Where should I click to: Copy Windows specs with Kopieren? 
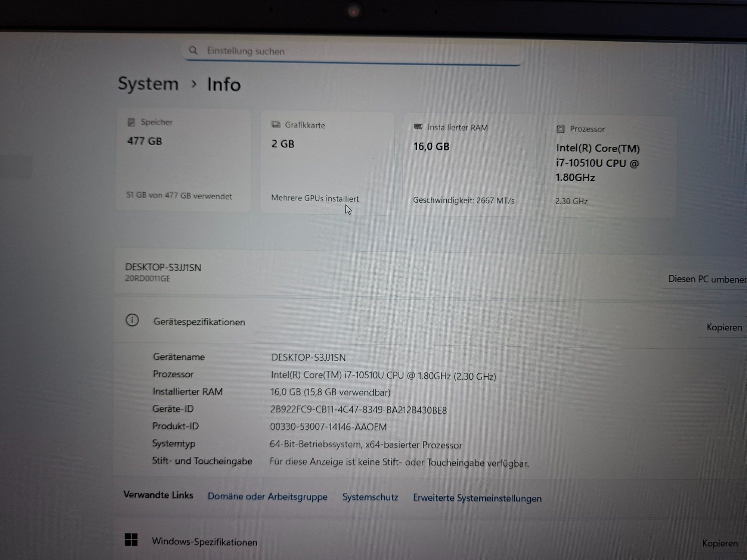(719, 543)
